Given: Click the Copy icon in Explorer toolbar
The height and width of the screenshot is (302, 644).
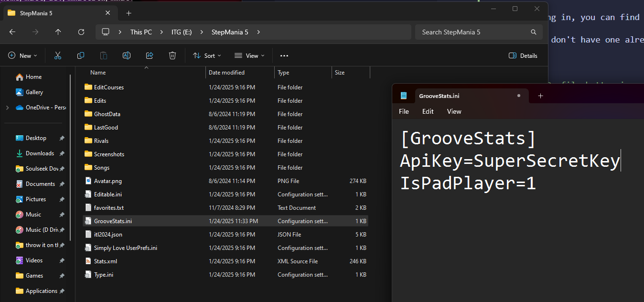Looking at the screenshot, I should click(x=81, y=55).
